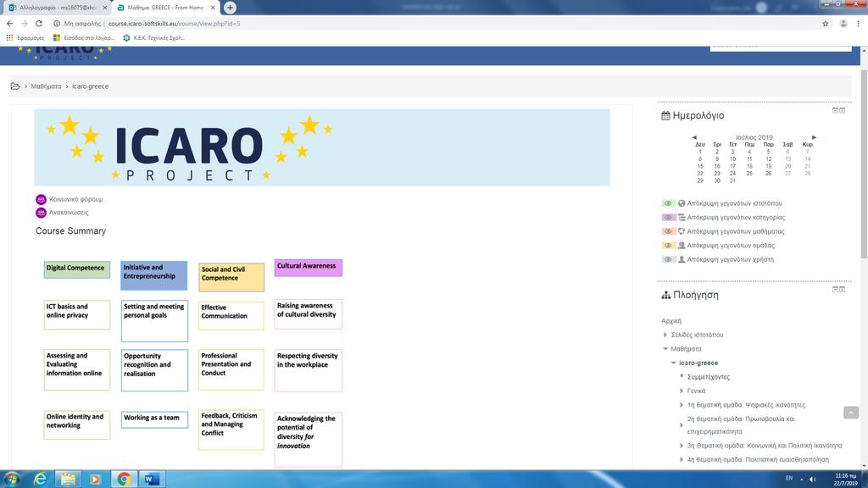Open Συμμετέχοντες in navigation
The width and height of the screenshot is (868, 488).
(x=709, y=377)
